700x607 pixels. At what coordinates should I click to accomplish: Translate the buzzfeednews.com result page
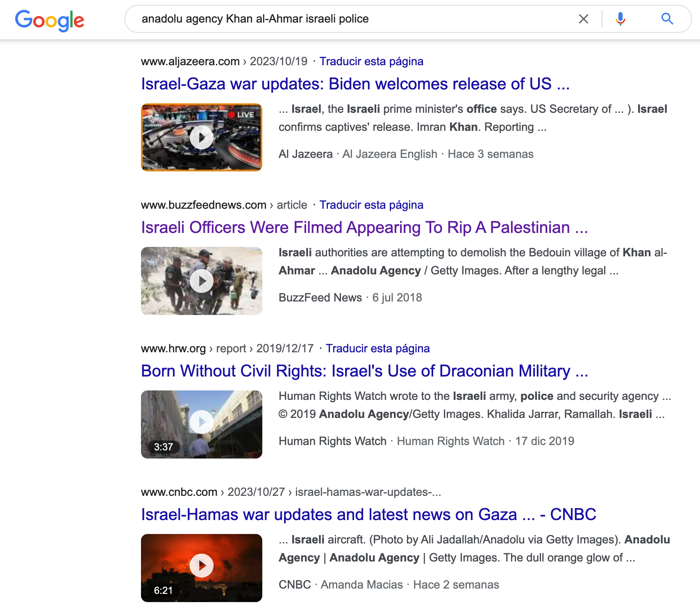[x=371, y=205]
